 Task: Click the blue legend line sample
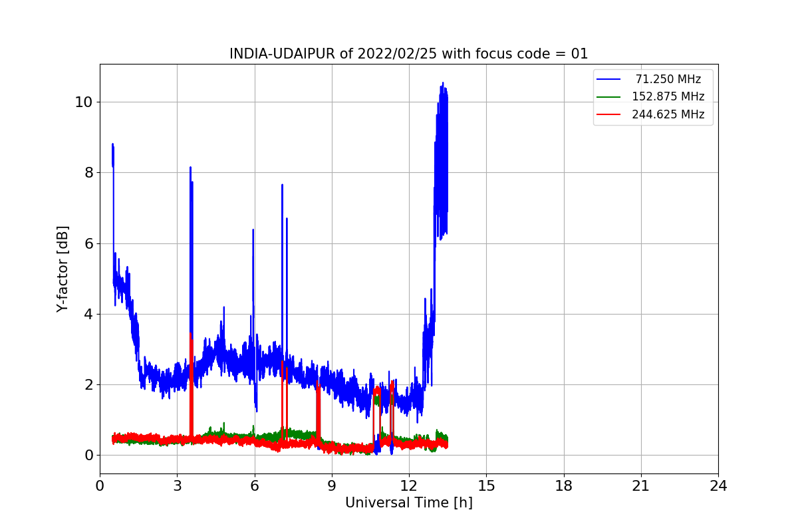click(608, 79)
